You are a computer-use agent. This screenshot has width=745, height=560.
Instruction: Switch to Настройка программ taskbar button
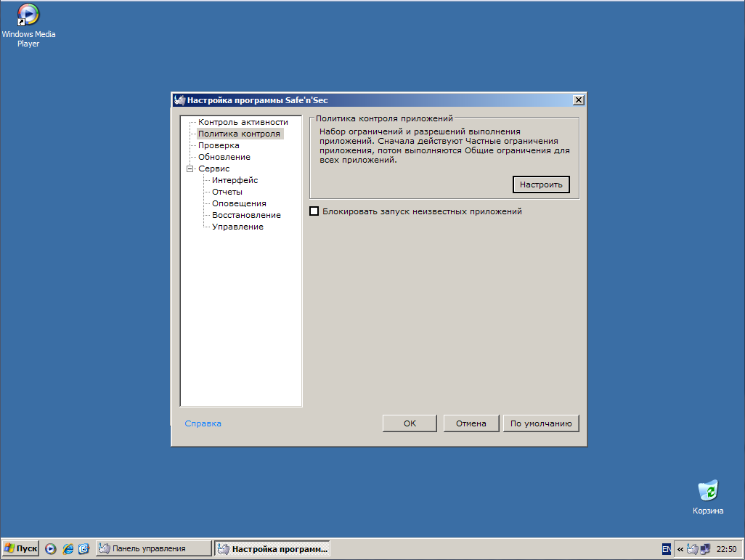click(x=272, y=548)
